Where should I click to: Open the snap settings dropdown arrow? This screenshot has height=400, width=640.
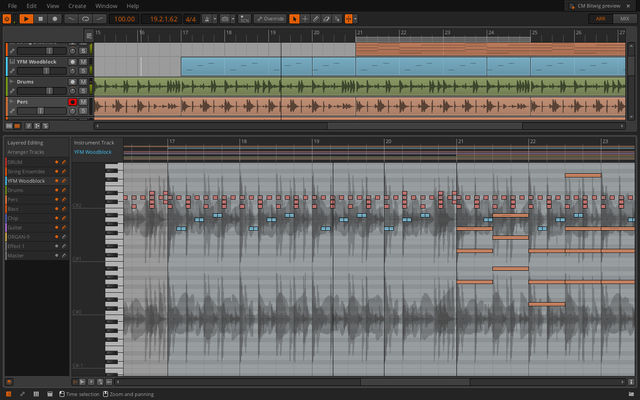click(x=356, y=19)
